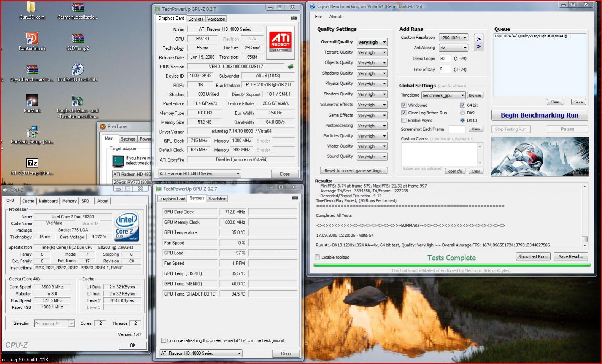Switch to the Settings tab in RivaTuner
This screenshot has height=364, width=602.
tap(128, 139)
